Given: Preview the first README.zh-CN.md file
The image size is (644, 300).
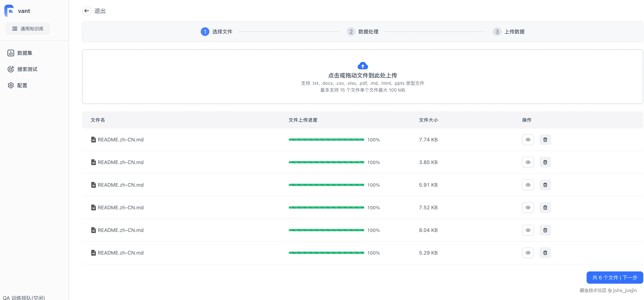Looking at the screenshot, I should 528,140.
